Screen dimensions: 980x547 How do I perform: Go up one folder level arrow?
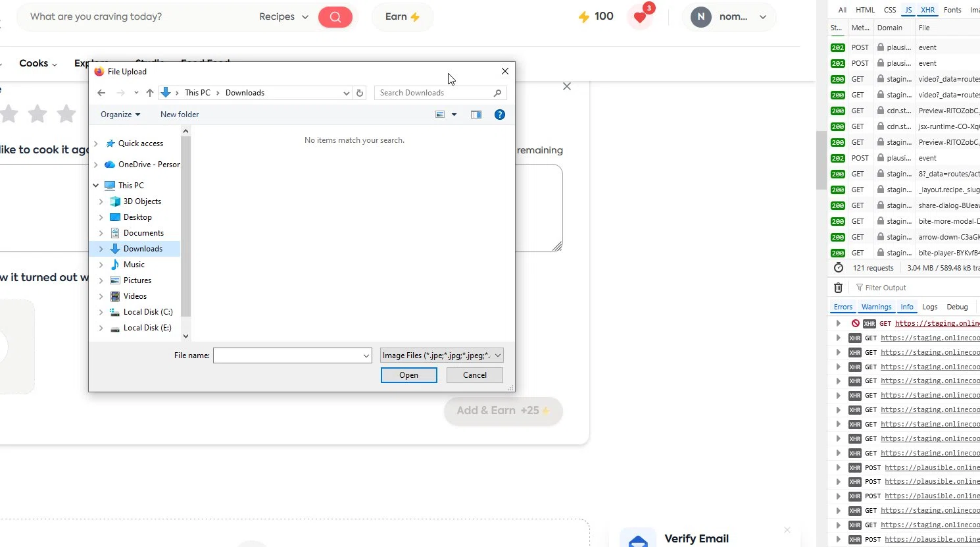150,93
